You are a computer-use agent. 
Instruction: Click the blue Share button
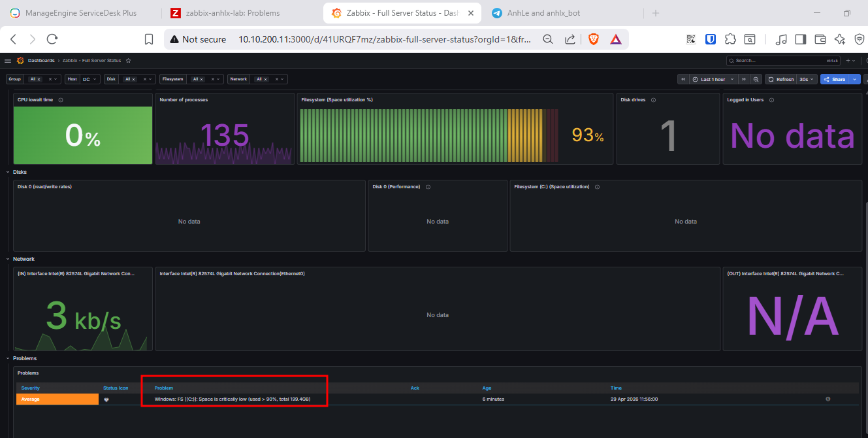[x=835, y=79]
